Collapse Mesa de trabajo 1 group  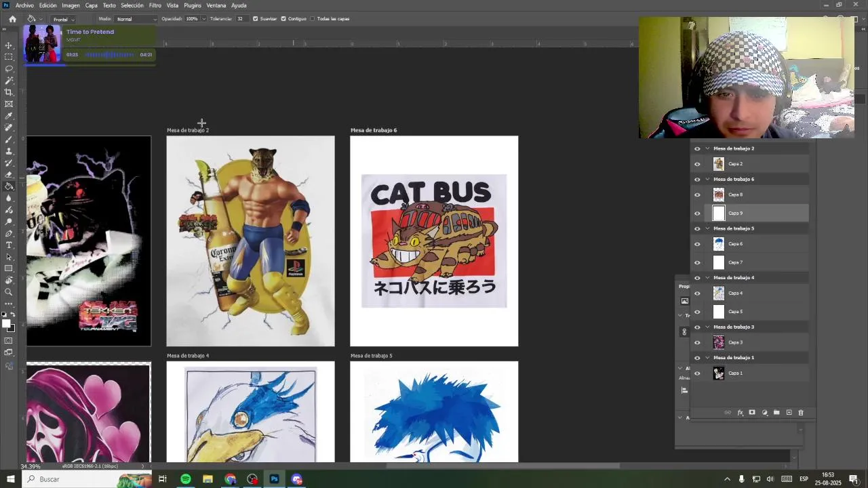click(x=707, y=358)
